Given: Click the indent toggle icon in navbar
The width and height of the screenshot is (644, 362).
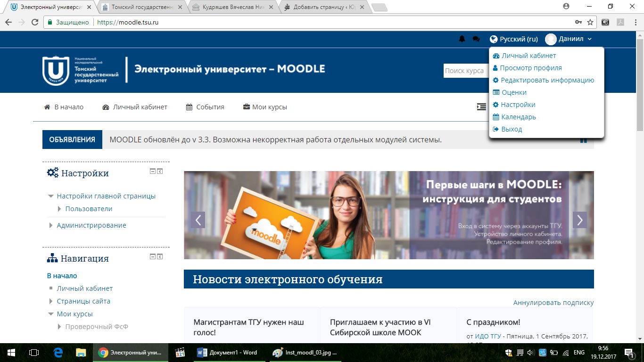Looking at the screenshot, I should tap(481, 107).
